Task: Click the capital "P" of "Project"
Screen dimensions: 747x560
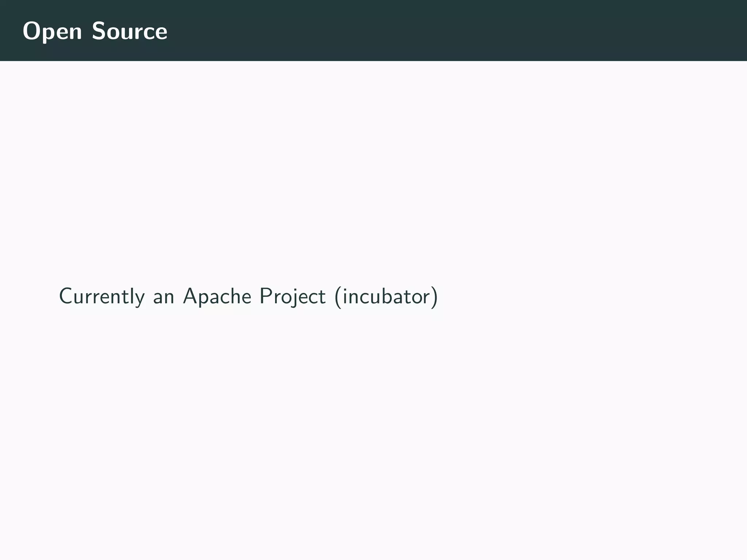Action: [x=264, y=296]
